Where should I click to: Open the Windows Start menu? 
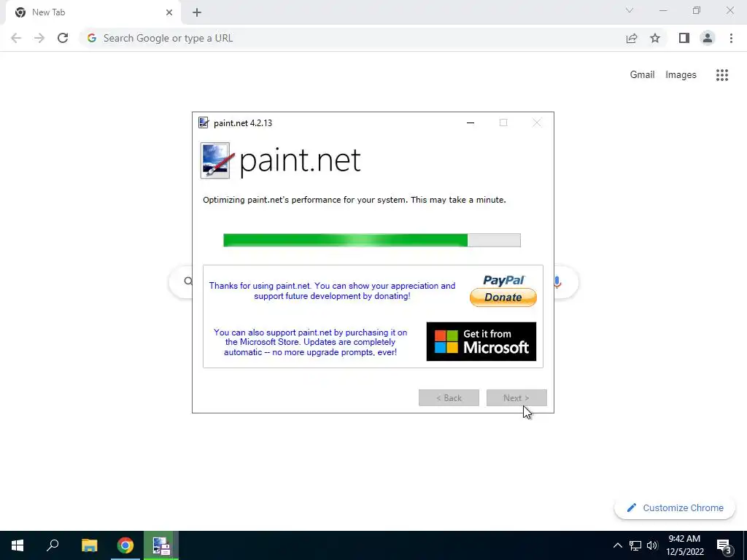18,545
